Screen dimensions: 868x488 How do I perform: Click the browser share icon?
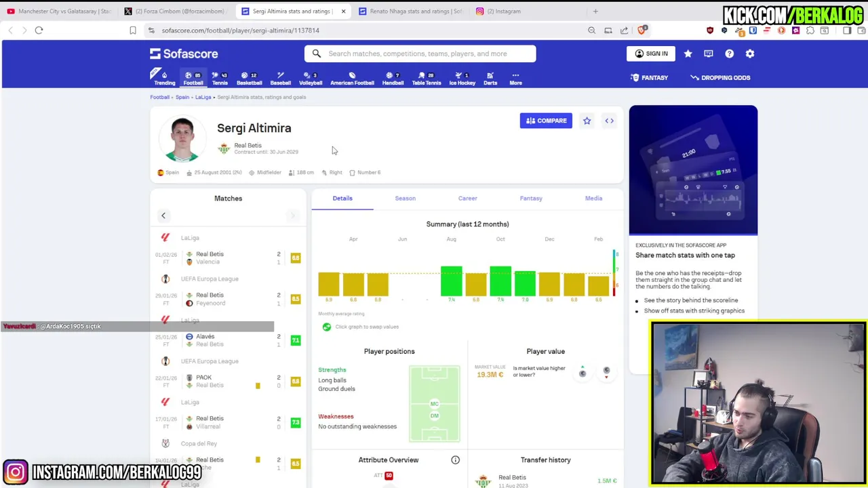pos(624,30)
